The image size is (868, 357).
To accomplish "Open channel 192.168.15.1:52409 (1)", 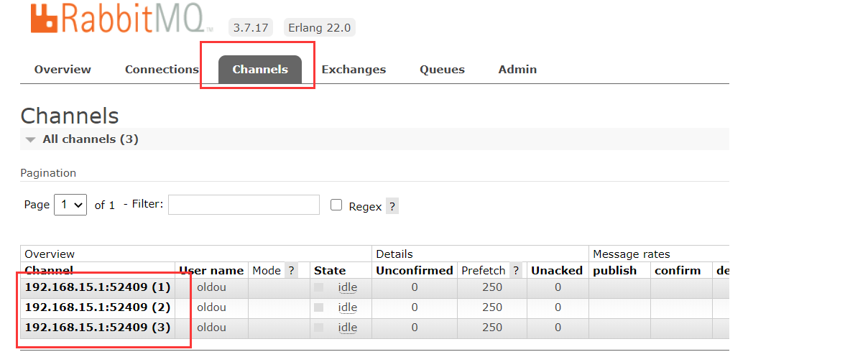I will click(x=98, y=287).
